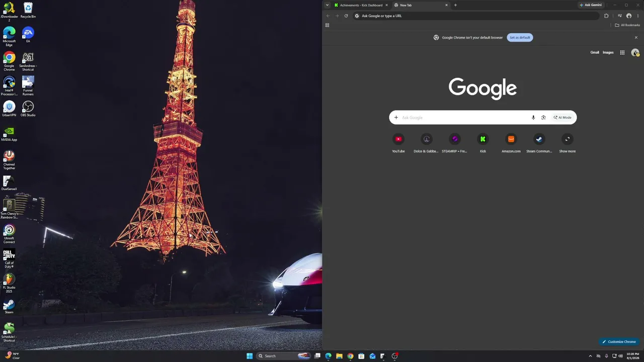Select the DualSenseX desktop shortcut

pos(9,183)
